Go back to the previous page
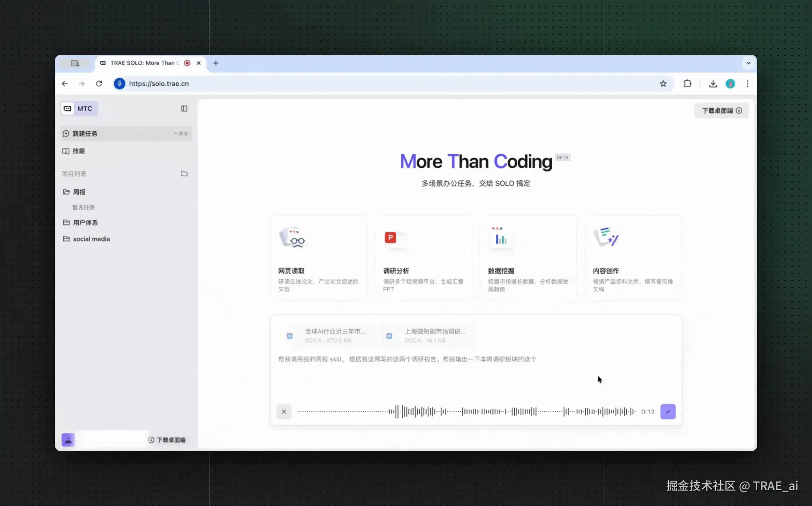 [x=65, y=84]
